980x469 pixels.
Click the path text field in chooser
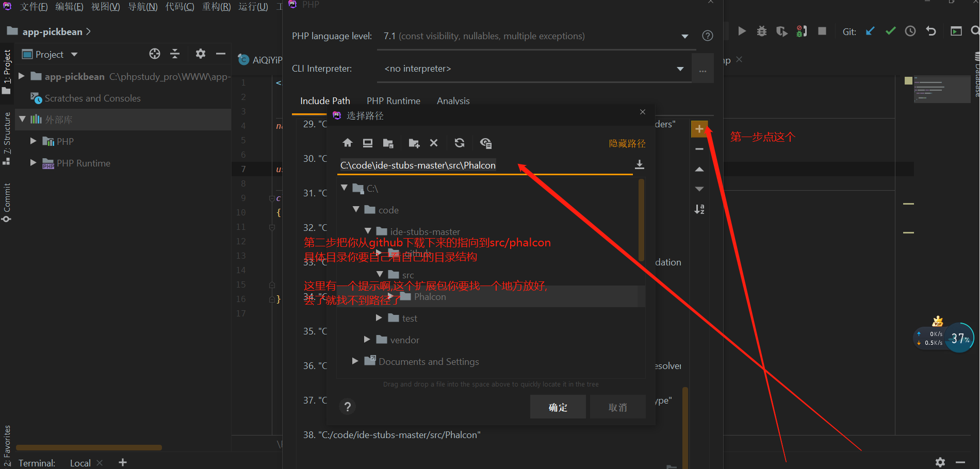click(x=485, y=165)
